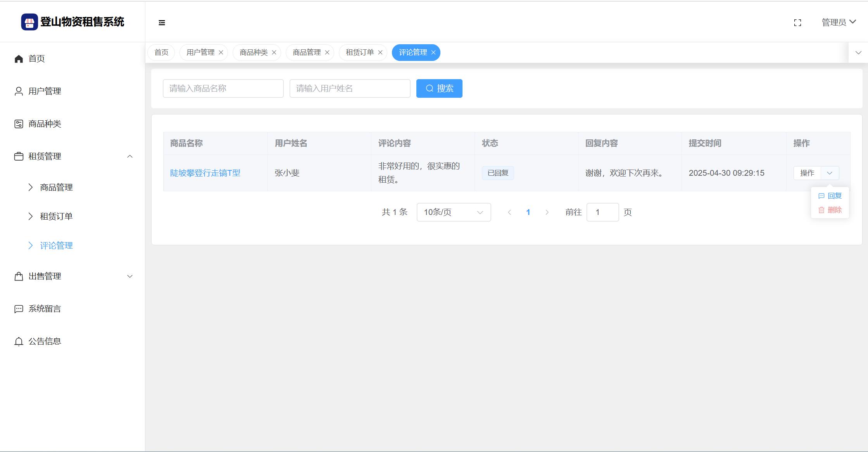
Task: Click the 搜索 button
Action: pos(439,88)
